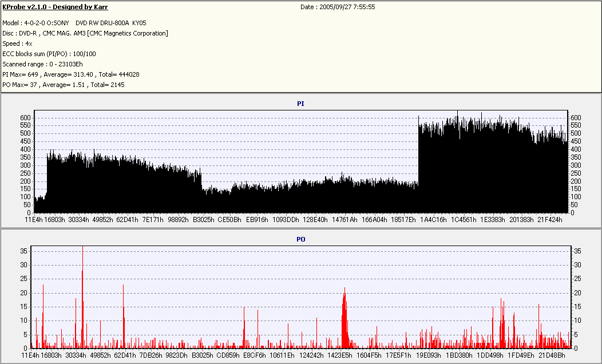The height and width of the screenshot is (364, 602).
Task: Click the 300 label on PI right axis
Action: tap(576, 165)
